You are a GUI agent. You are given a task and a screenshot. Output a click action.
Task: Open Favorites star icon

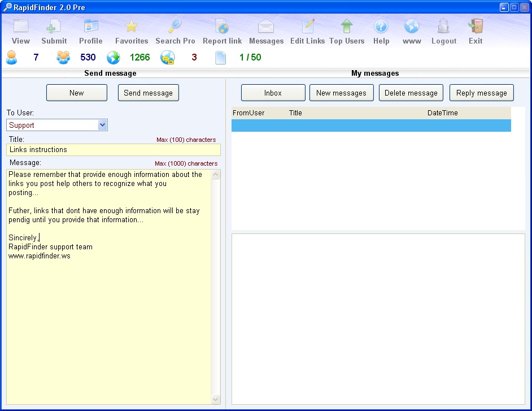[131, 26]
